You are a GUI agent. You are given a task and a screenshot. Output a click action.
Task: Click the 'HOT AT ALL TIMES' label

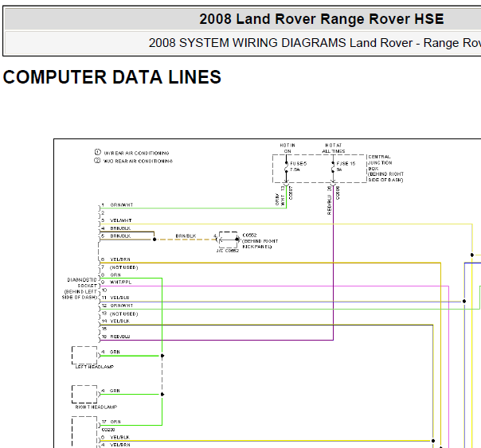pos(334,148)
